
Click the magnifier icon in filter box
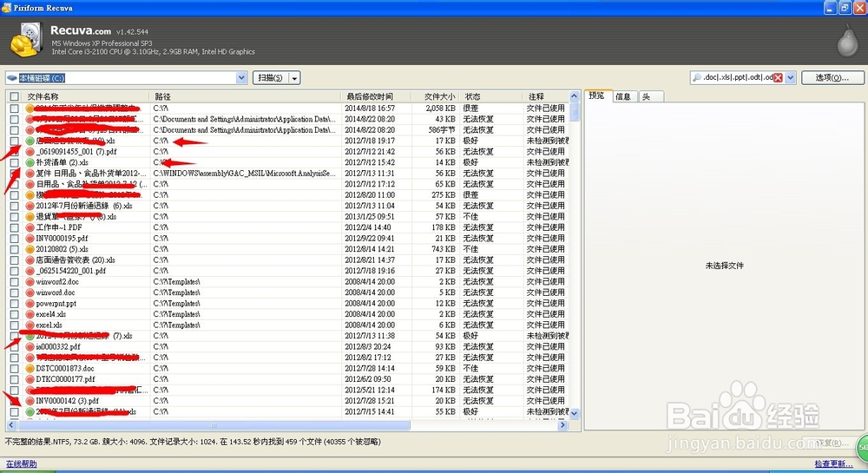click(x=697, y=77)
